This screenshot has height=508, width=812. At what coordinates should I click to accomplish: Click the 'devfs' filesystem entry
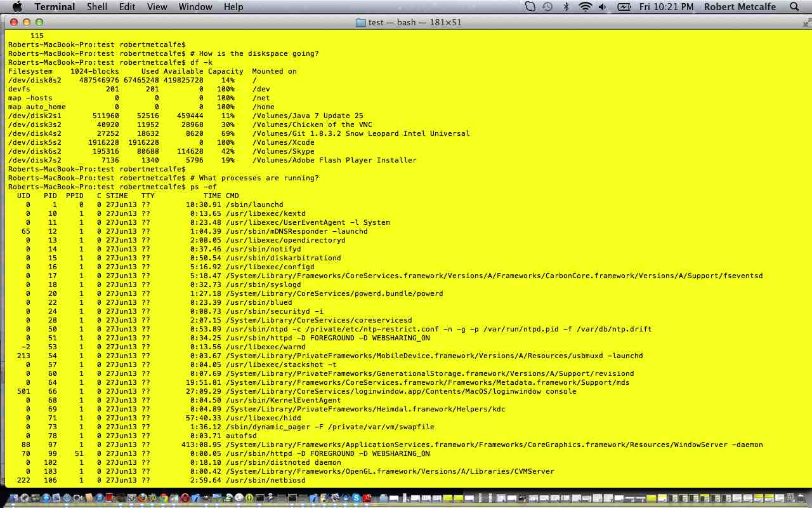click(19, 89)
